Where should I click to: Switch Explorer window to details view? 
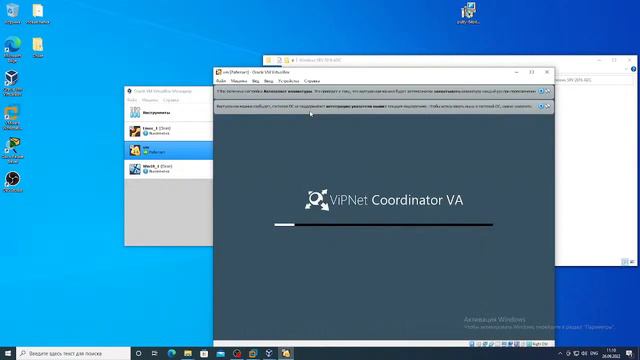[x=624, y=262]
